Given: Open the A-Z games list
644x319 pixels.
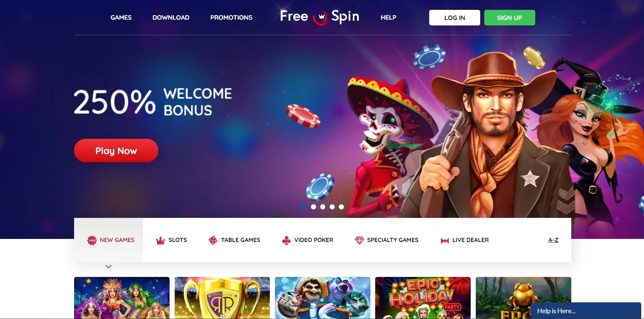Looking at the screenshot, I should pyautogui.click(x=553, y=240).
